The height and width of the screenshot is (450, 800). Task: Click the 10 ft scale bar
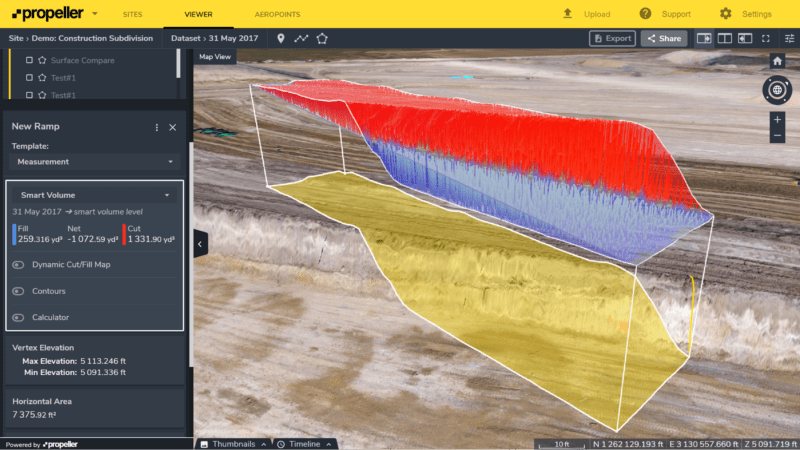562,445
